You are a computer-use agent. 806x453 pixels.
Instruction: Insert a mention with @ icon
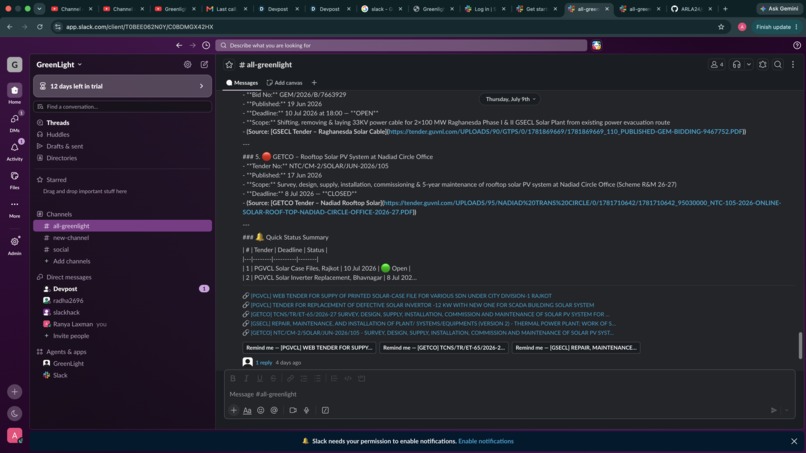[274, 410]
